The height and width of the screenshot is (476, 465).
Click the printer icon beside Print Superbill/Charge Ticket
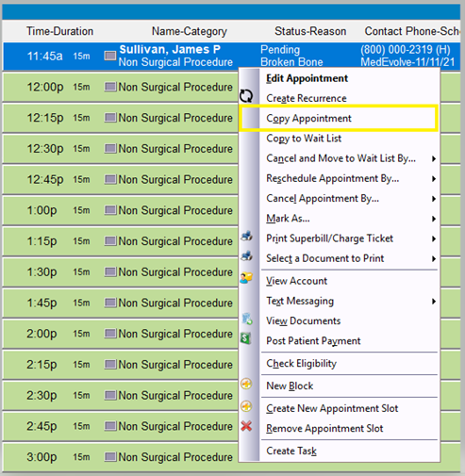tap(247, 236)
